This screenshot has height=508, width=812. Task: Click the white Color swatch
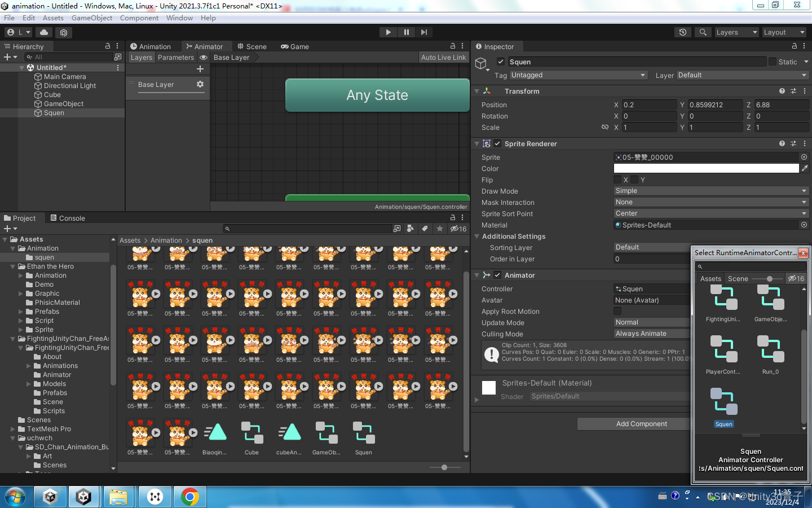(706, 168)
